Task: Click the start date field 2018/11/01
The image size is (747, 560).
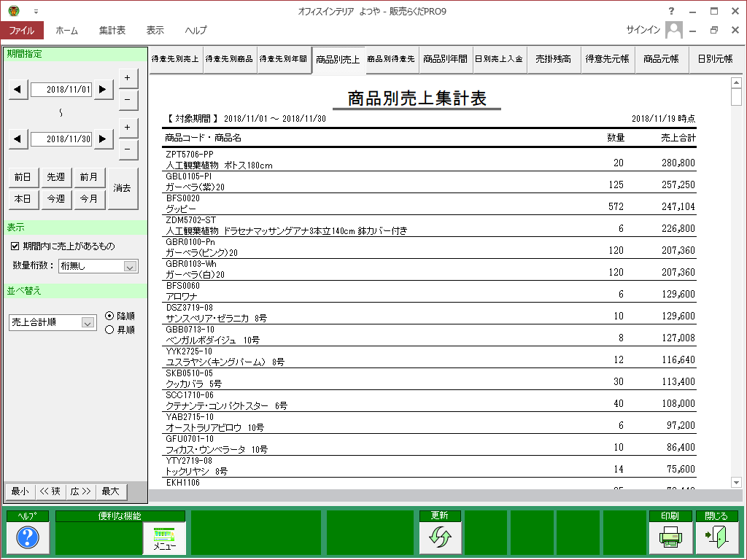Action: coord(61,89)
